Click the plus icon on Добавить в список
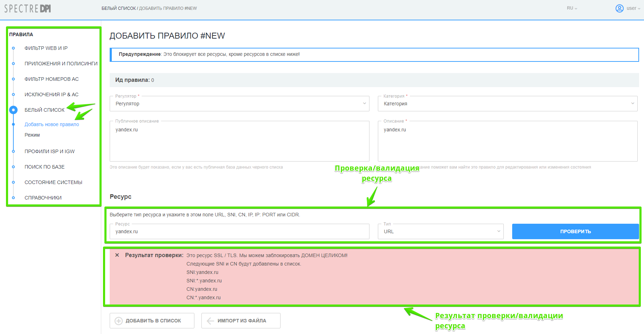 [x=119, y=321]
